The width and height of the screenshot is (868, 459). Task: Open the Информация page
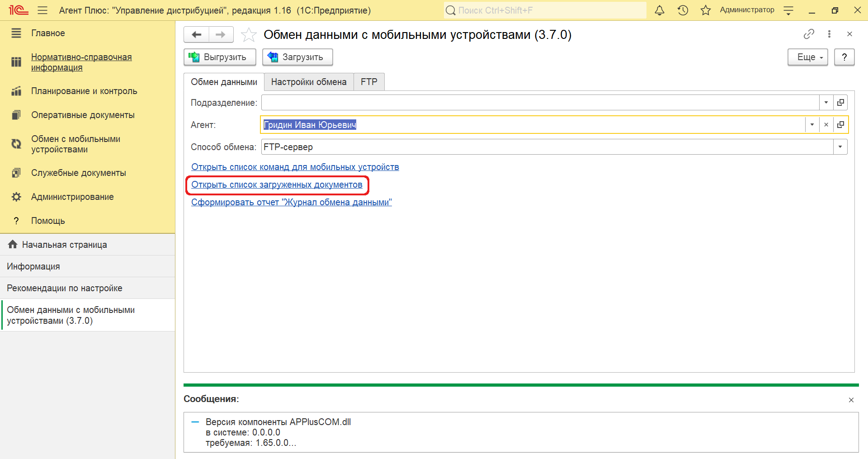click(87, 266)
